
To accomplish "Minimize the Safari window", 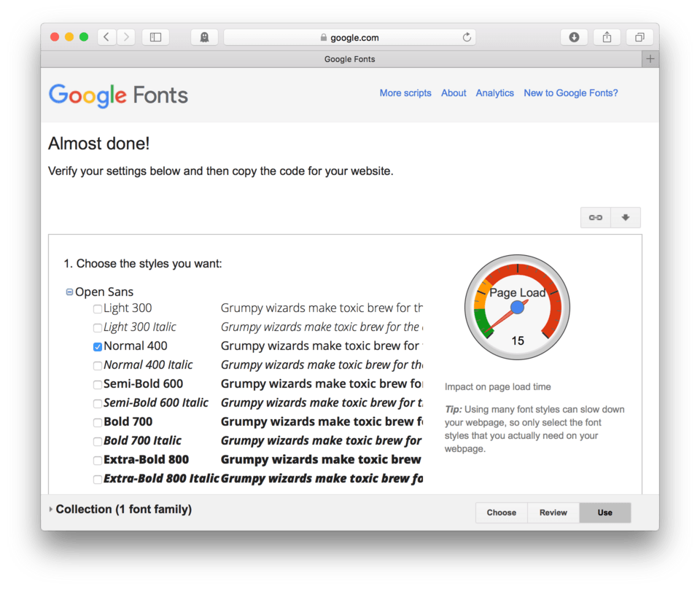I will (69, 37).
